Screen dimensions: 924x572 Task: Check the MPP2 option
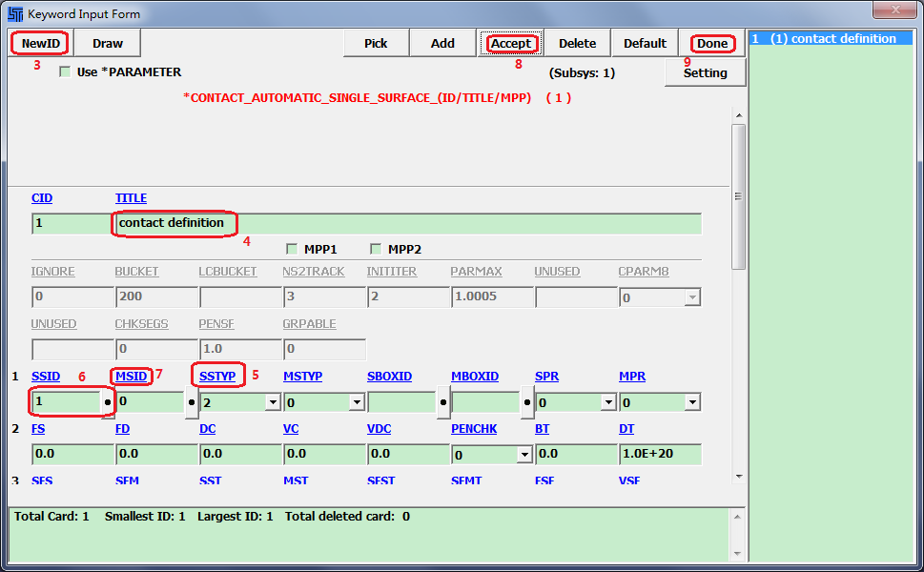(x=376, y=249)
